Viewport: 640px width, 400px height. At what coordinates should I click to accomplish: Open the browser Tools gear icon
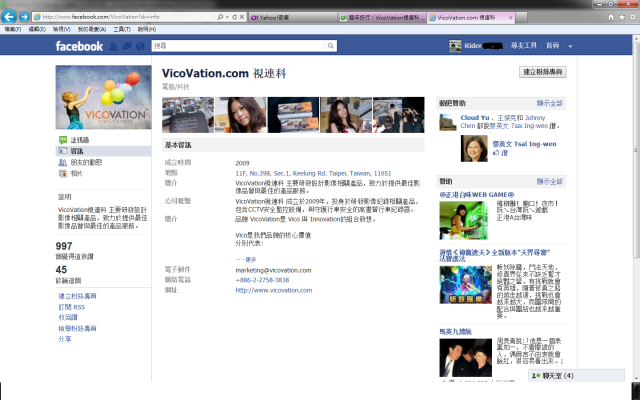tap(633, 17)
